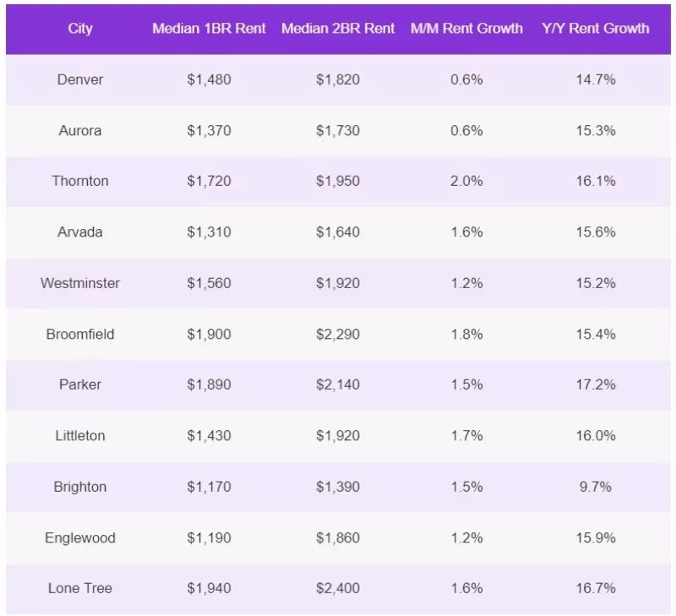The image size is (676, 616).
Task: Click Parker's 17.2% Y/Y growth cell
Action: coord(595,384)
